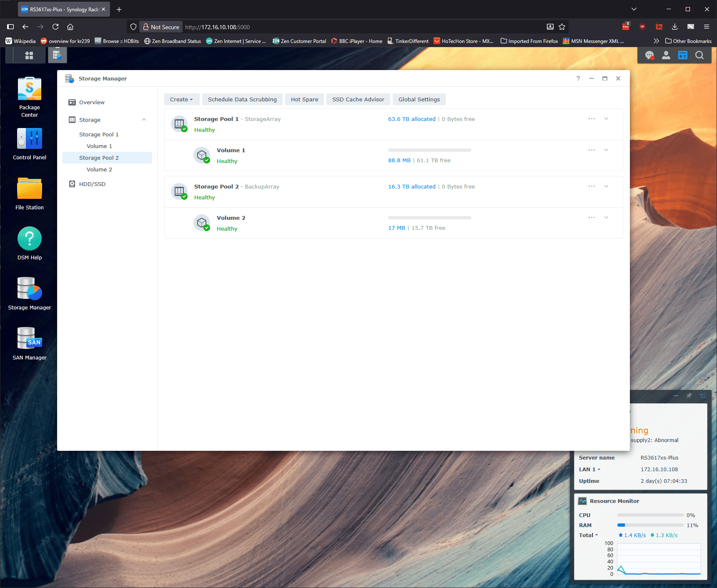Open Package Center desktop icon
This screenshot has width=717, height=588.
30,97
